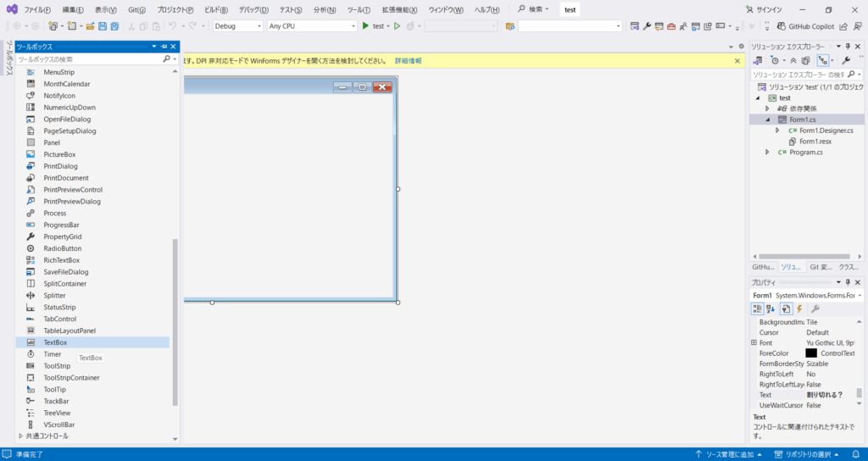Click the toolbox search input field
Viewport: 868px width, 461px height.
pos(88,59)
